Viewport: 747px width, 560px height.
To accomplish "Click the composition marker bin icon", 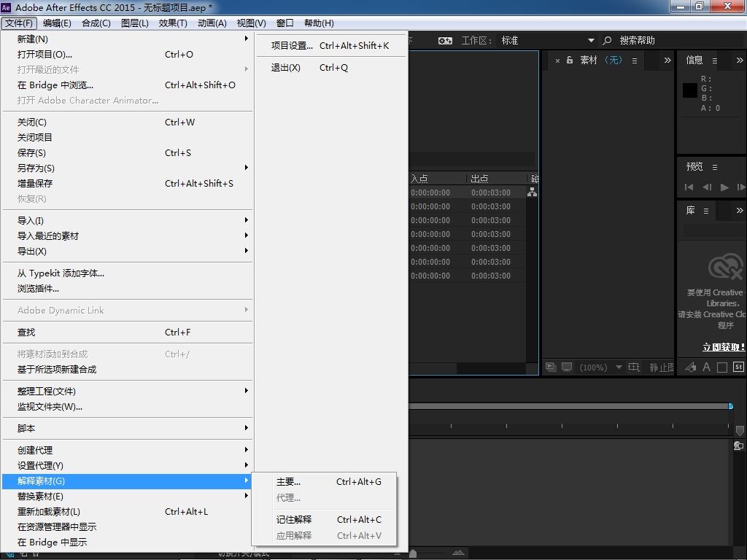I will (x=740, y=430).
